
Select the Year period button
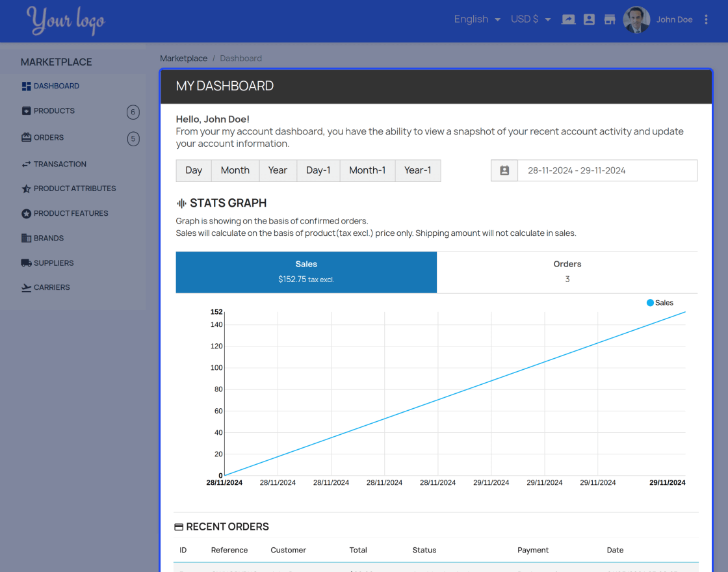coord(278,170)
